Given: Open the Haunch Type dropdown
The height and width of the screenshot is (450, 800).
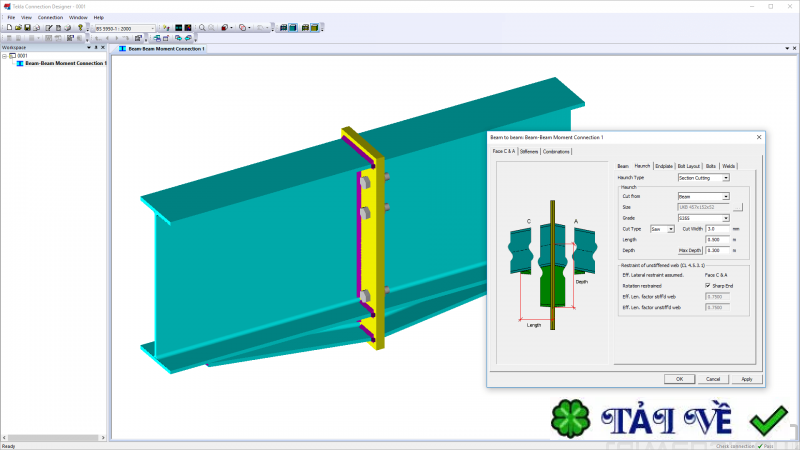Looking at the screenshot, I should pyautogui.click(x=725, y=178).
